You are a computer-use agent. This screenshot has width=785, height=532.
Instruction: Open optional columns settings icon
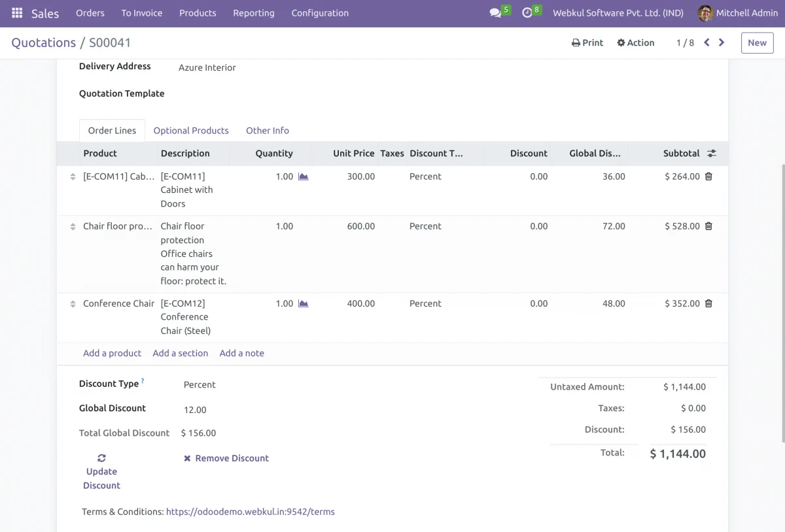click(x=712, y=154)
